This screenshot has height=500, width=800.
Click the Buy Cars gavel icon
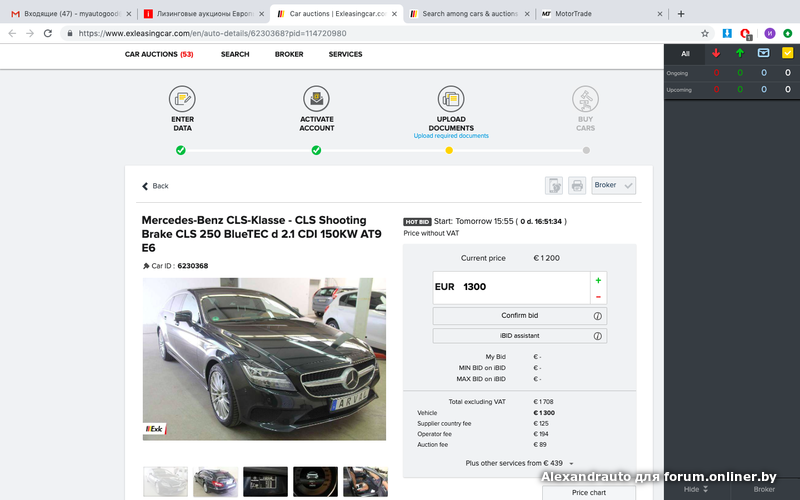[585, 98]
